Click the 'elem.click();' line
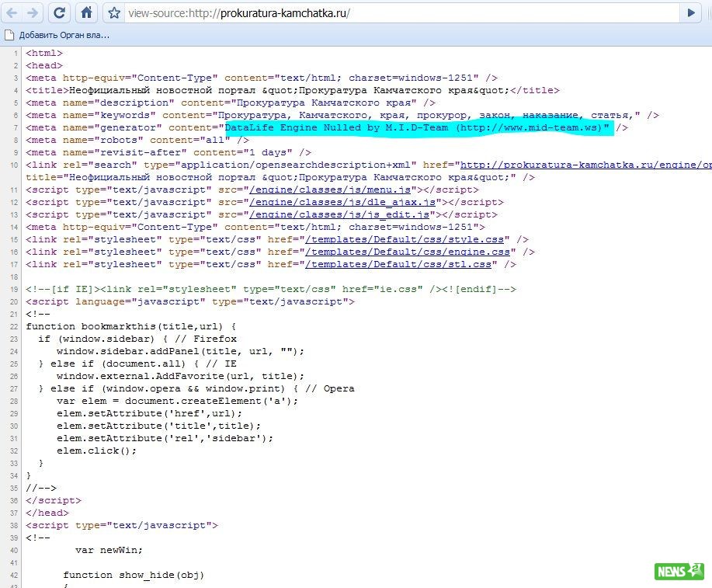The width and height of the screenshot is (712, 588). [x=96, y=451]
